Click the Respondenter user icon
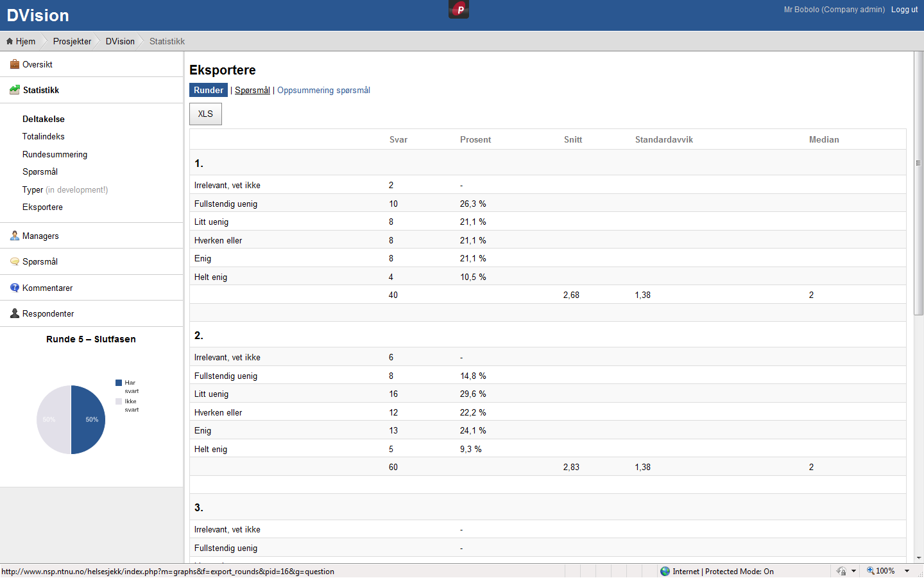The image size is (924, 578). 15,313
